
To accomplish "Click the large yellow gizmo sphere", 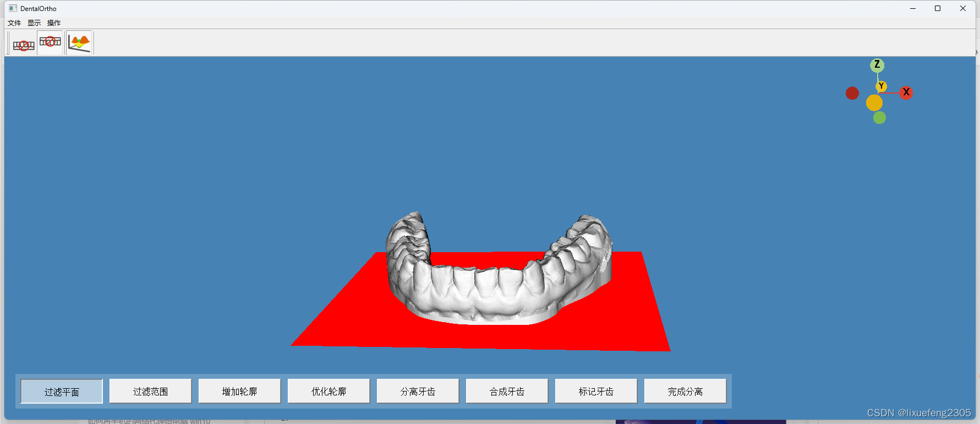I will tap(874, 102).
